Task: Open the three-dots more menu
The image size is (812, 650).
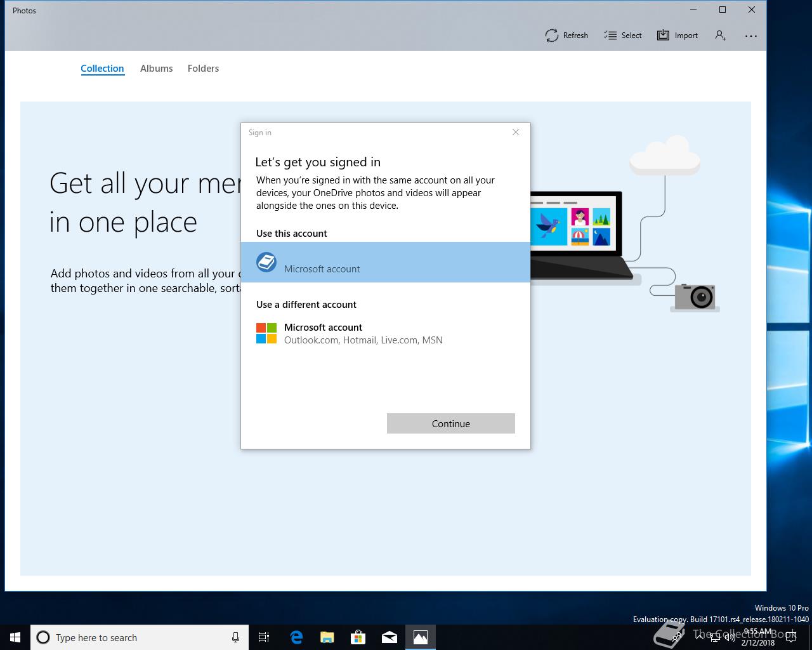Action: tap(751, 36)
